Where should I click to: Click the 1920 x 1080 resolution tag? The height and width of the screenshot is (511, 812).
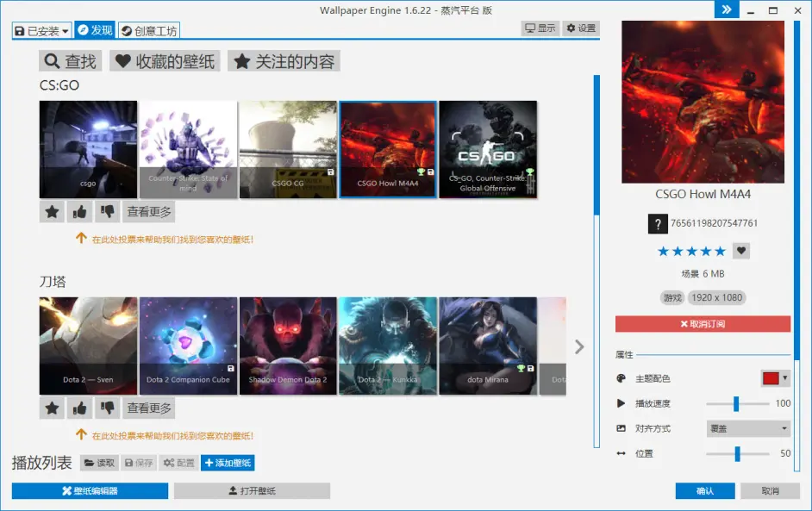[716, 297]
